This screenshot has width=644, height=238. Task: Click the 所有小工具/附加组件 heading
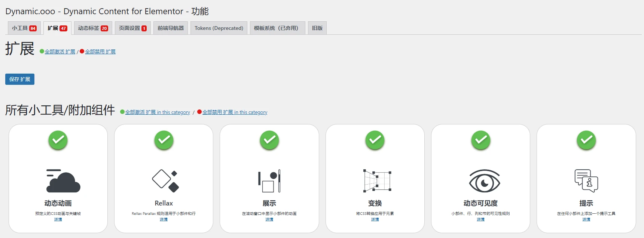[60, 110]
